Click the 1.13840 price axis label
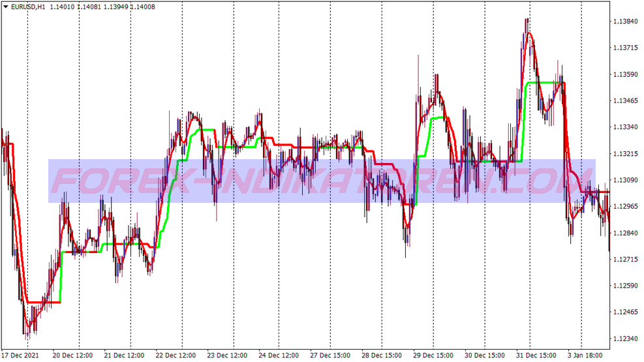The image size is (644, 362). pos(624,22)
